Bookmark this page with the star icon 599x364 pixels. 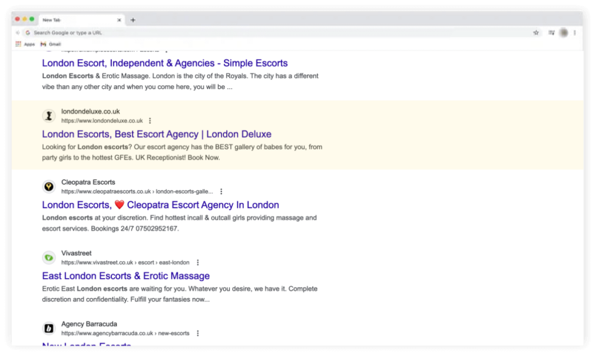pyautogui.click(x=536, y=33)
